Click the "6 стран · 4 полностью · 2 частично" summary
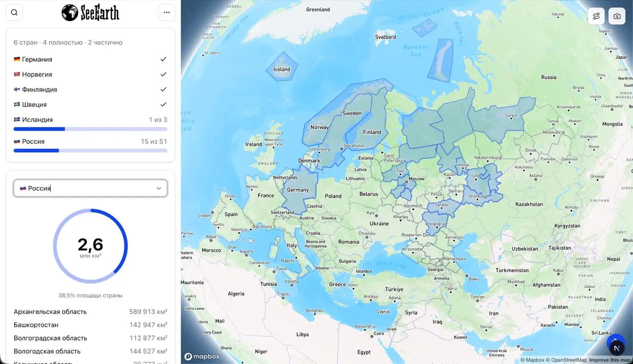This screenshot has width=633, height=364. [x=68, y=43]
